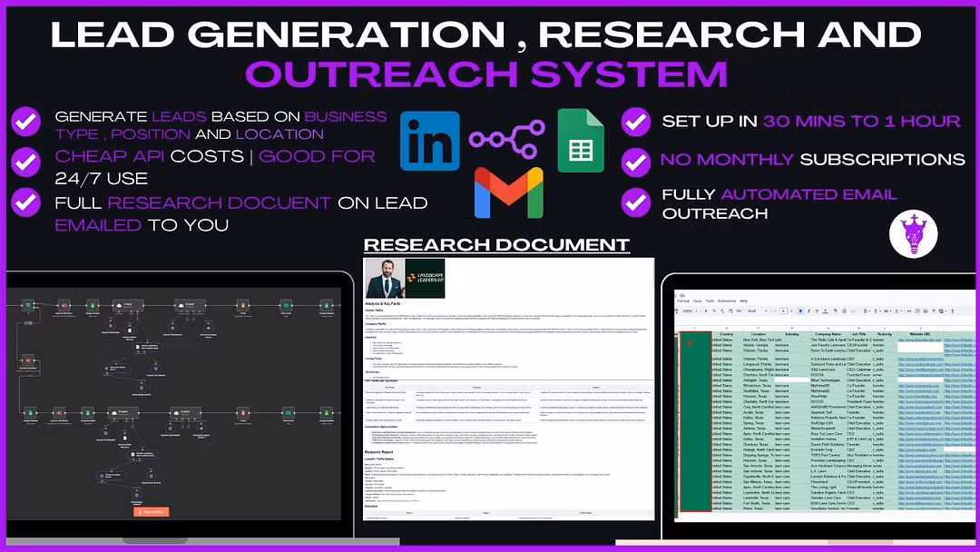Click the LinkedIn logo icon

(x=430, y=141)
